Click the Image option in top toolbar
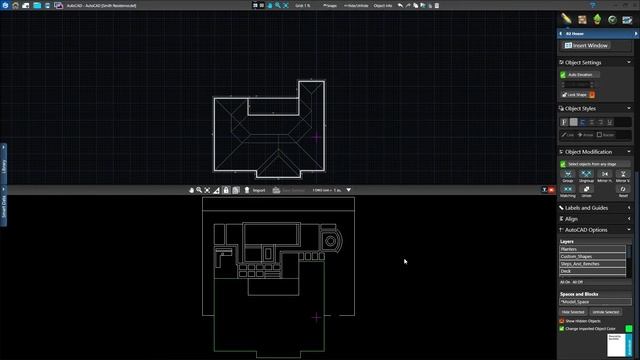 pyautogui.click(x=330, y=6)
